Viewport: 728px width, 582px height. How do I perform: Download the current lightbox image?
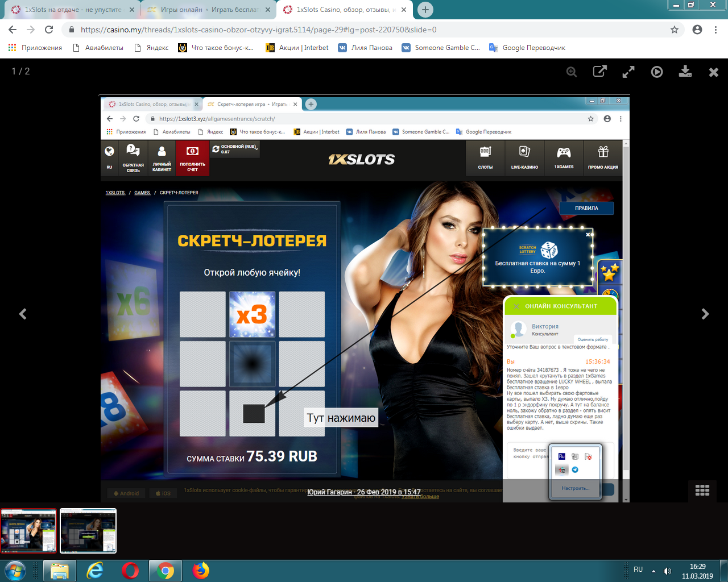685,72
